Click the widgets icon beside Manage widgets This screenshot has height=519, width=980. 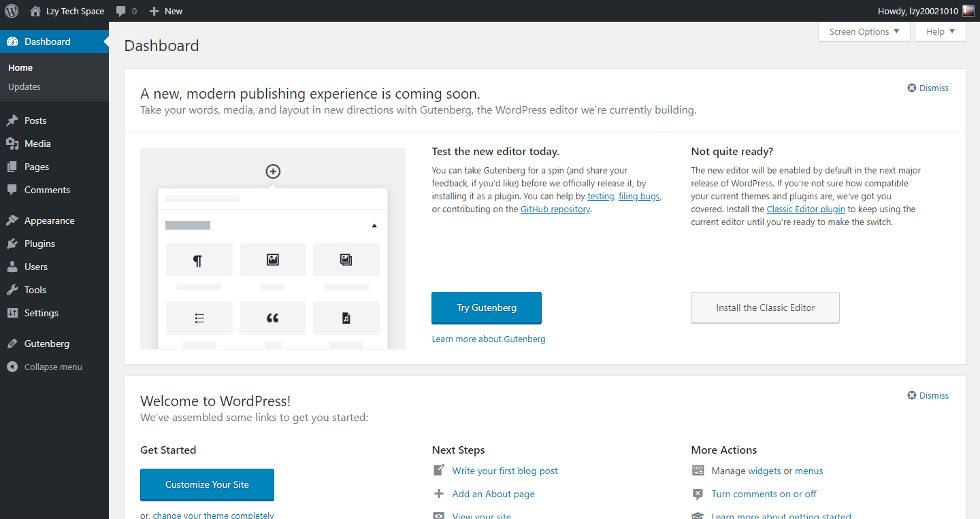coord(698,471)
